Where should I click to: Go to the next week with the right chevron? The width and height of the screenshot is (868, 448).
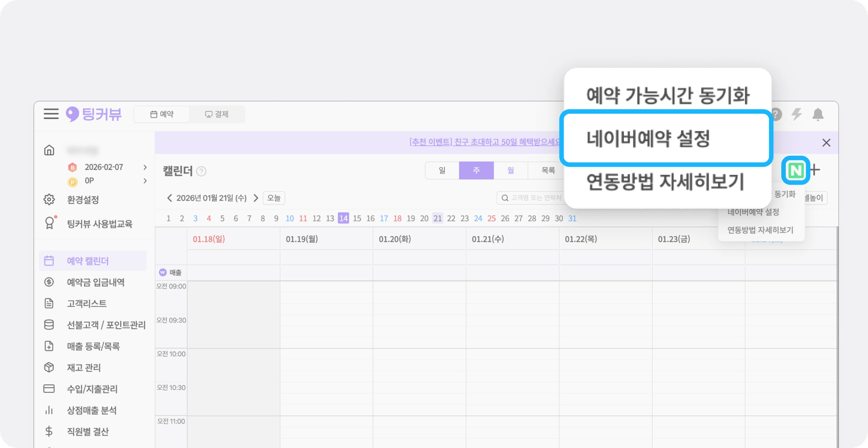256,198
